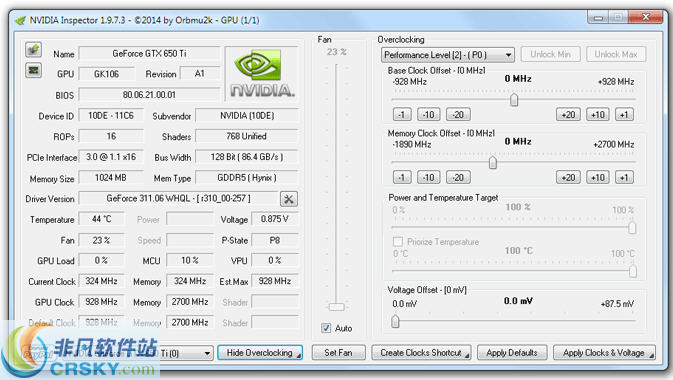
Task: Click the Est.Max value 928 MHz
Action: pyautogui.click(x=275, y=281)
